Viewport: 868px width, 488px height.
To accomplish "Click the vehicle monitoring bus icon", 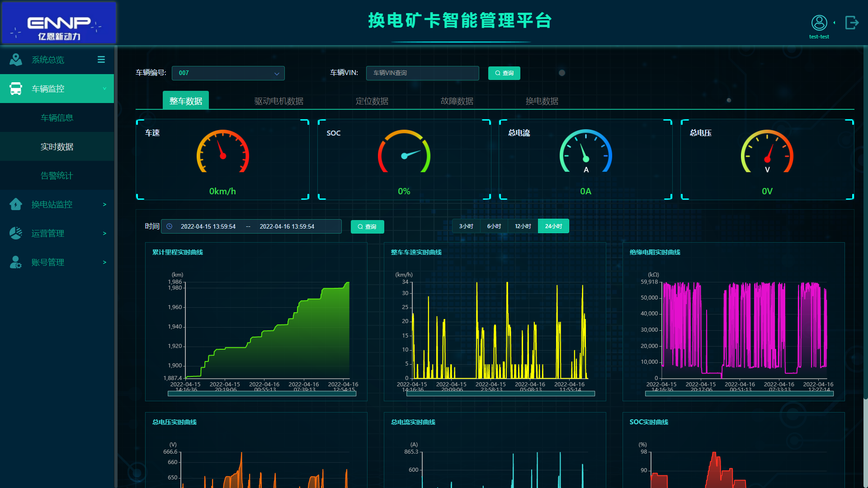I will click(16, 89).
